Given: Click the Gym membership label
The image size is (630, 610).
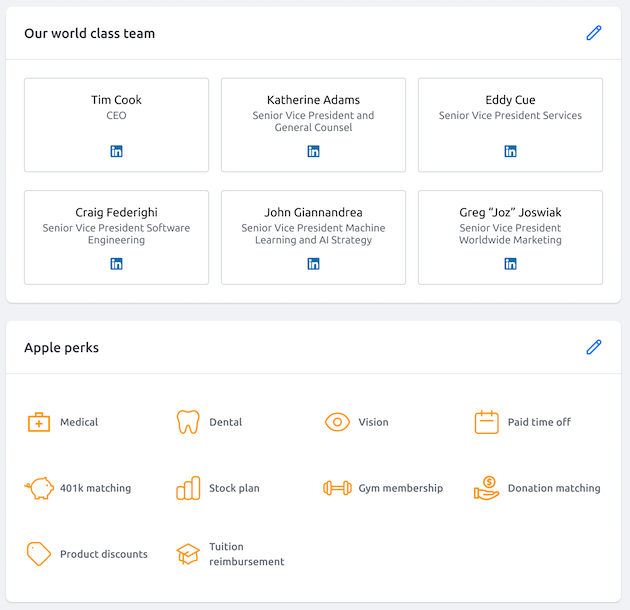Looking at the screenshot, I should pos(401,488).
